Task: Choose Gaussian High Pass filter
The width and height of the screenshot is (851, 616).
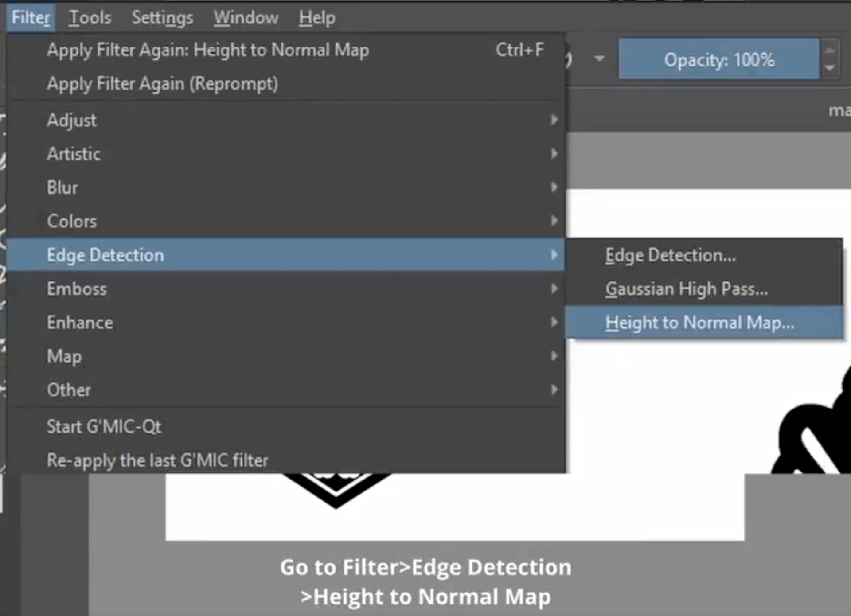Action: 686,289
